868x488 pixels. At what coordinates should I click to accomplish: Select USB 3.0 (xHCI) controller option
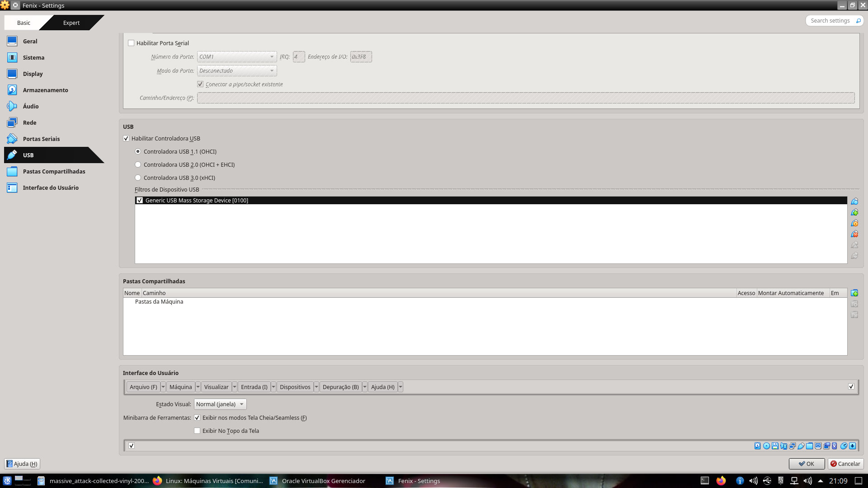click(138, 178)
